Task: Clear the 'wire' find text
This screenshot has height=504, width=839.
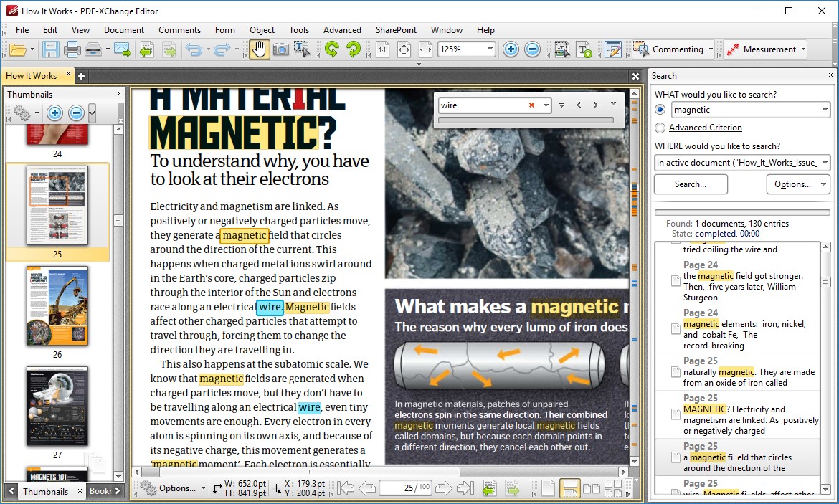Action: click(531, 105)
